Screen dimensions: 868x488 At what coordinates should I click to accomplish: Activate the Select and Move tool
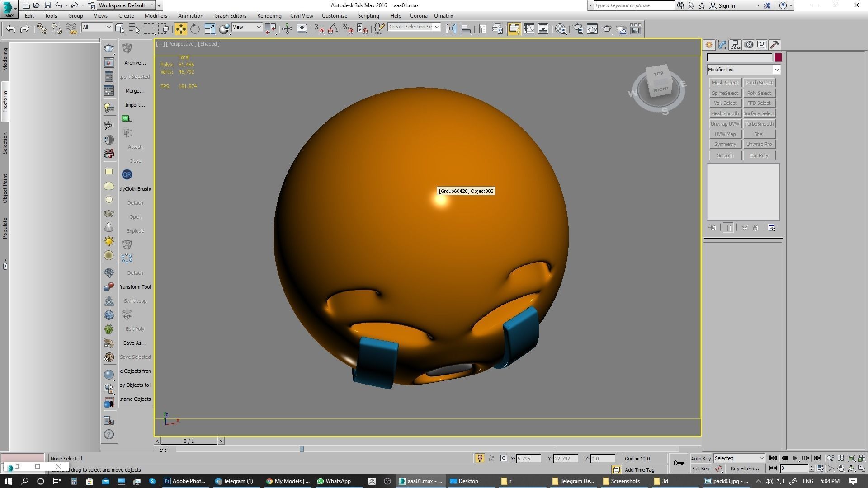pos(180,29)
